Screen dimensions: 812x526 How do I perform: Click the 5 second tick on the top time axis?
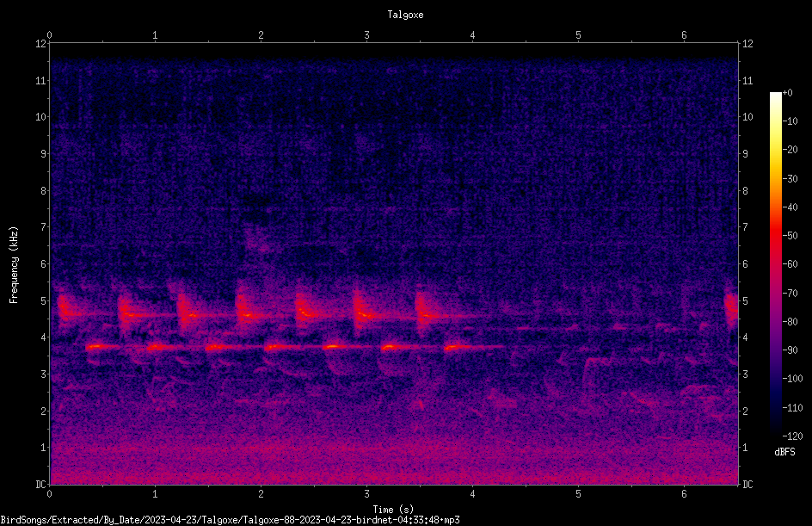578,34
